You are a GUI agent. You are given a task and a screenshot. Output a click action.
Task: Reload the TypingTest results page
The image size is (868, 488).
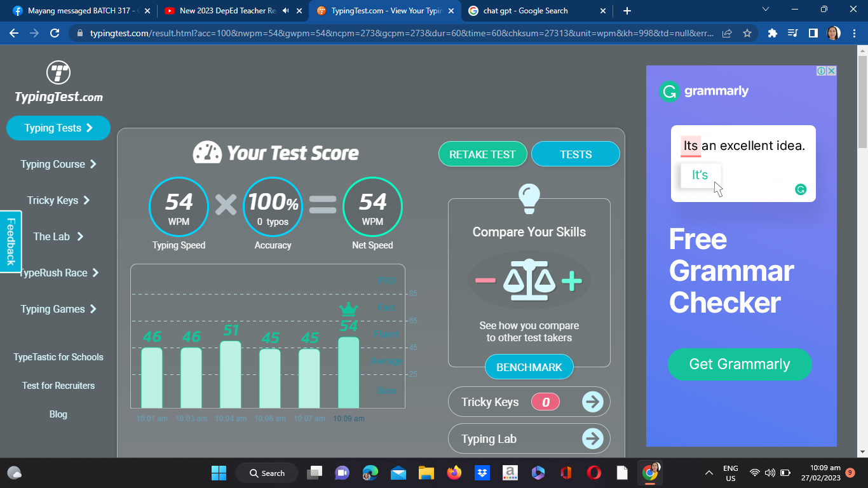pos(55,33)
